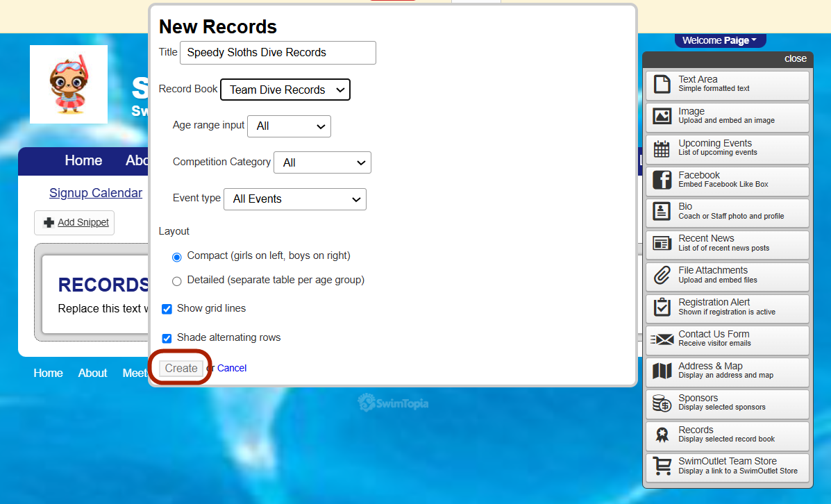Click the Title input field
The height and width of the screenshot is (504, 831).
pos(277,53)
